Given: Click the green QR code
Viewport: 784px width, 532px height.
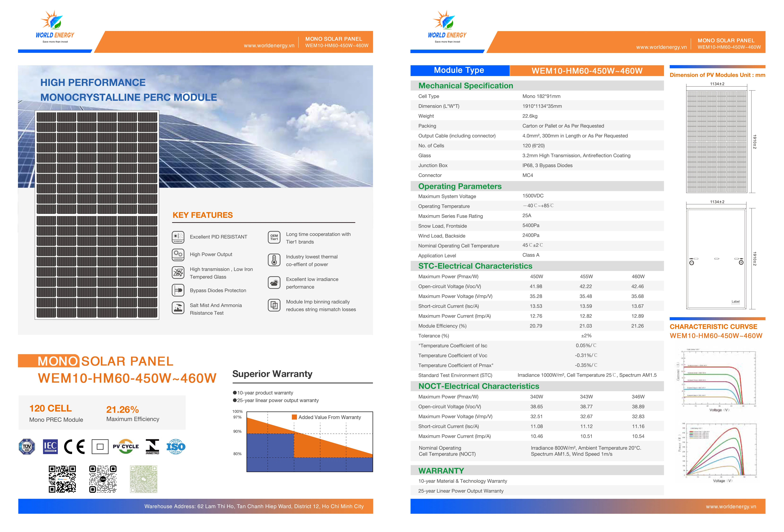Looking at the screenshot, I should [x=144, y=479].
